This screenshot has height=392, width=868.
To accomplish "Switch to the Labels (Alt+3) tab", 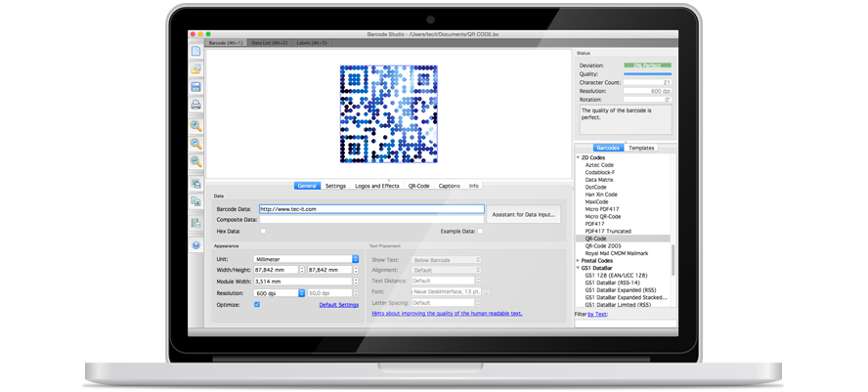I will (x=312, y=43).
